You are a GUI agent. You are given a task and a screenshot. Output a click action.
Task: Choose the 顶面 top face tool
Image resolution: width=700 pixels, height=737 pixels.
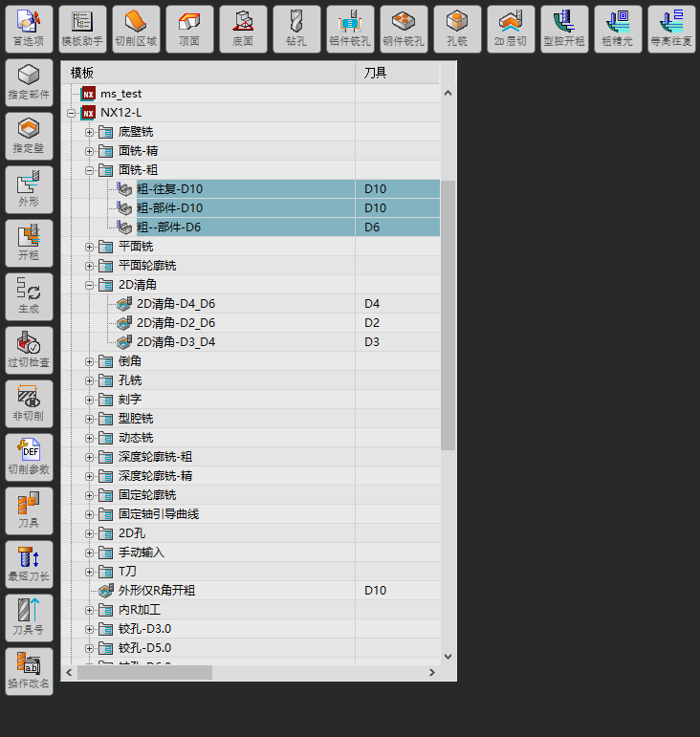coord(189,29)
